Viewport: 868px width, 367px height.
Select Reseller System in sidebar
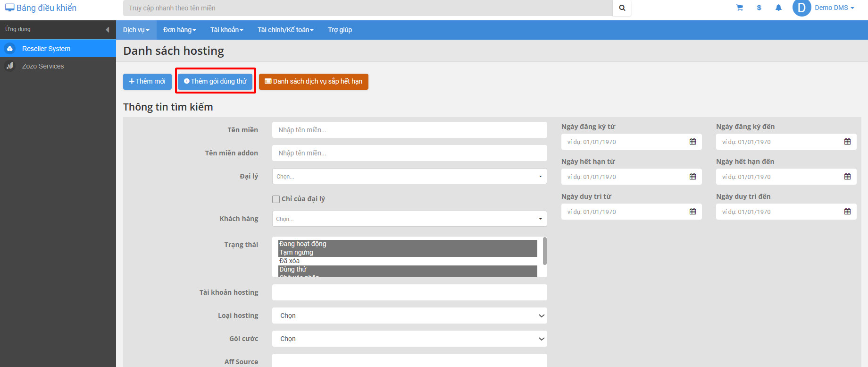coord(58,49)
